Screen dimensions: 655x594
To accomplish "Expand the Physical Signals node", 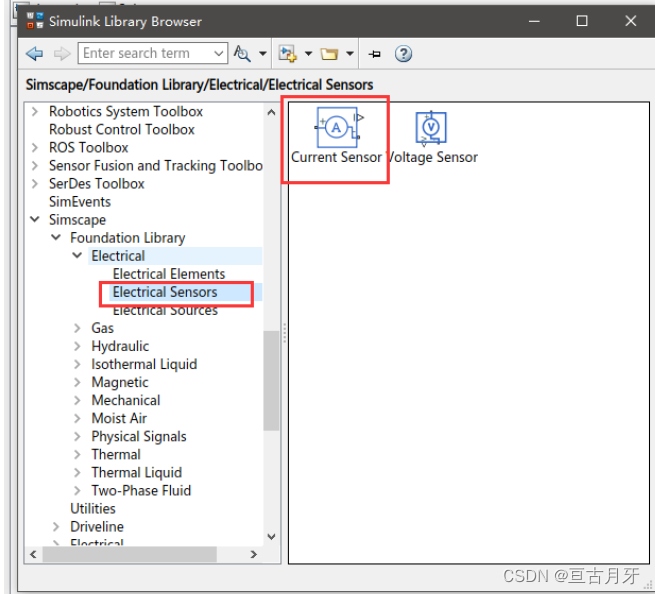I will pyautogui.click(x=77, y=436).
